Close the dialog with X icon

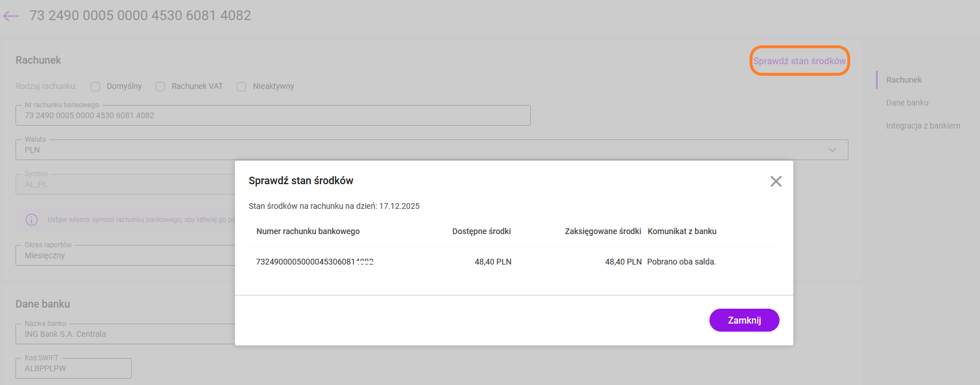point(775,181)
